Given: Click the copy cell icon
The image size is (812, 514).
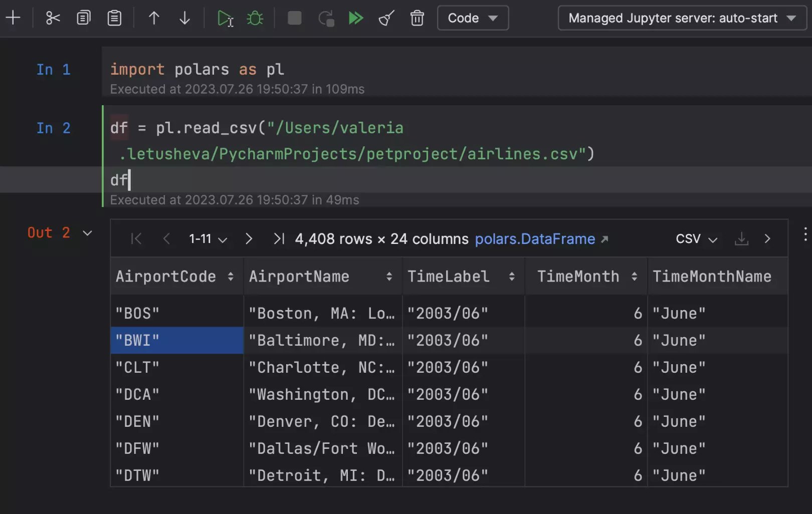Looking at the screenshot, I should click(x=83, y=18).
